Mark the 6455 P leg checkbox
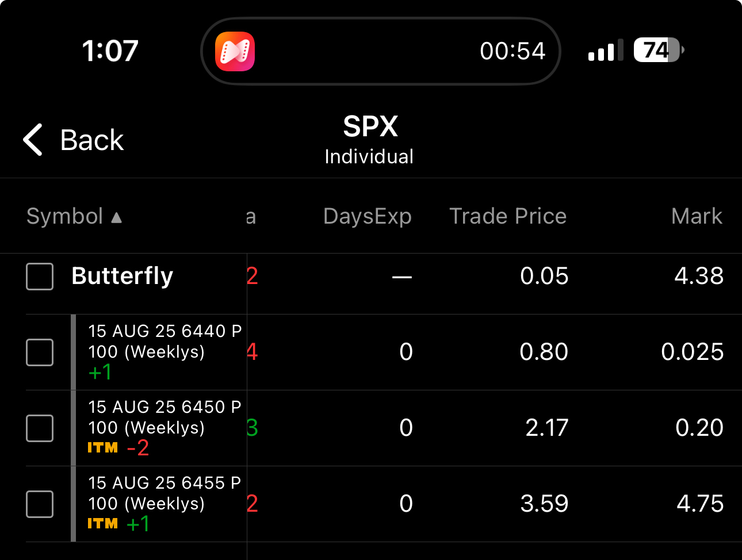The width and height of the screenshot is (742, 560). click(x=40, y=504)
